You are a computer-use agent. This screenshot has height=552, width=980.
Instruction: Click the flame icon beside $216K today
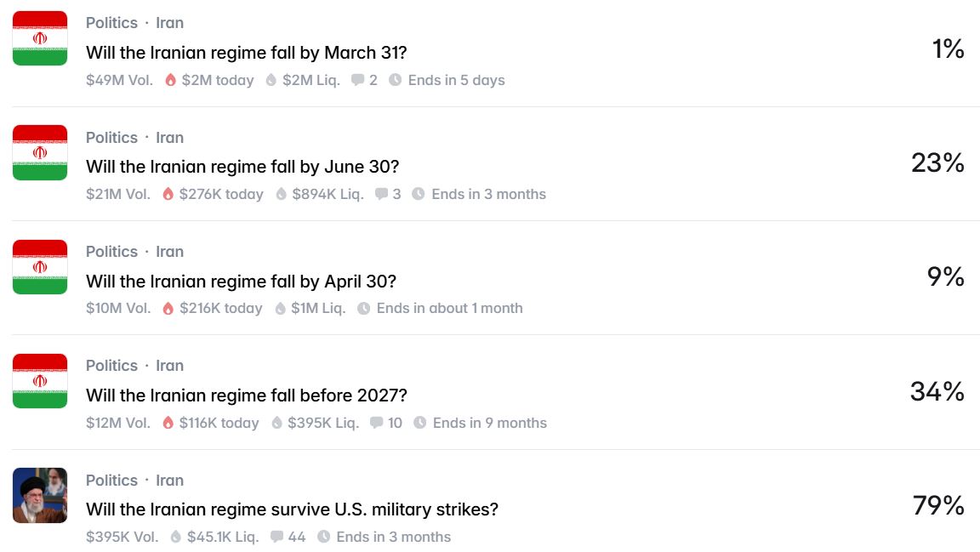pos(168,309)
